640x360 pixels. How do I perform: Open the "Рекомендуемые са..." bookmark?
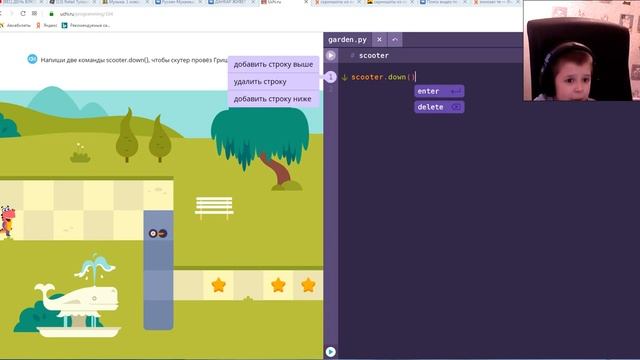pos(86,25)
